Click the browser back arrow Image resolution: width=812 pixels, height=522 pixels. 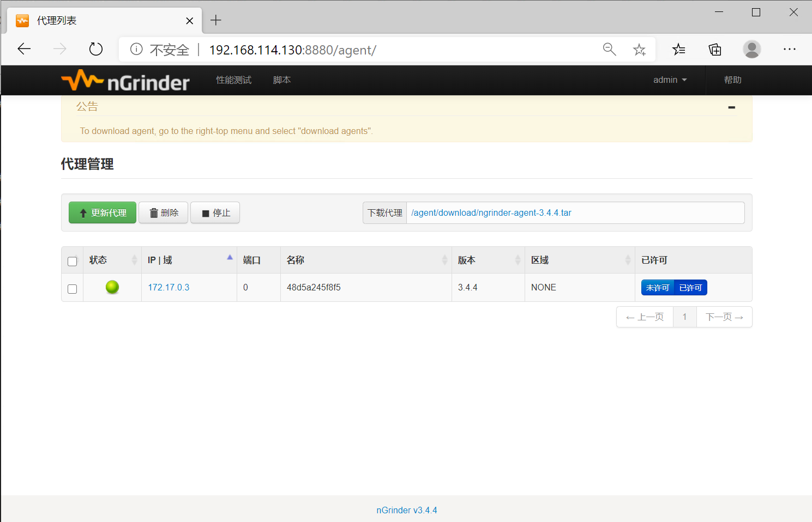[24, 50]
